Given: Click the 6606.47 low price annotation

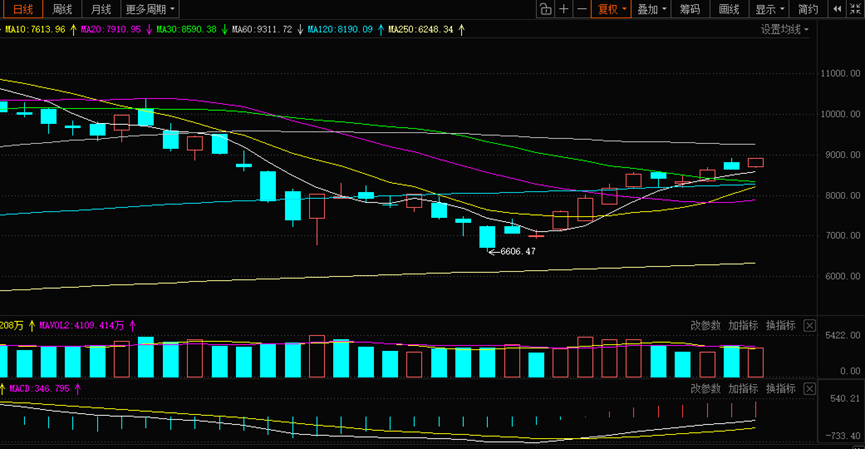Looking at the screenshot, I should pyautogui.click(x=518, y=252).
